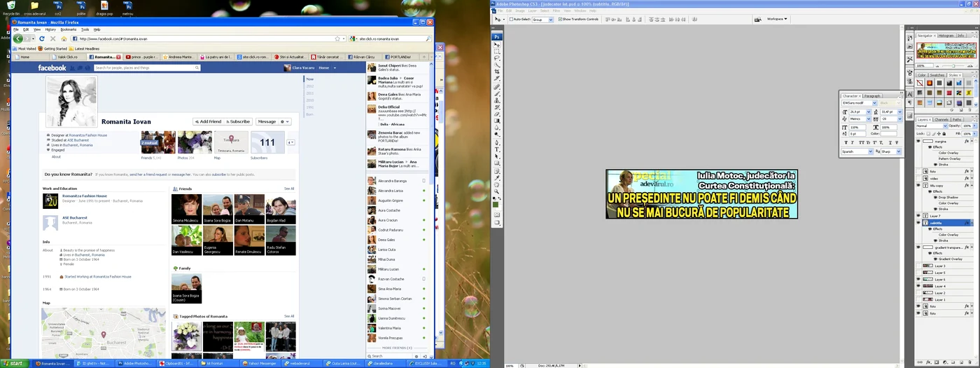The image size is (980, 368).
Task: Enable the Auto-Select checkbox
Action: [511, 19]
